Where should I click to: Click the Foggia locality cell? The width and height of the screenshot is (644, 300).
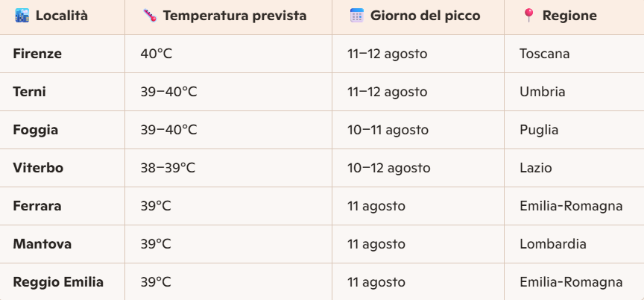point(36,130)
